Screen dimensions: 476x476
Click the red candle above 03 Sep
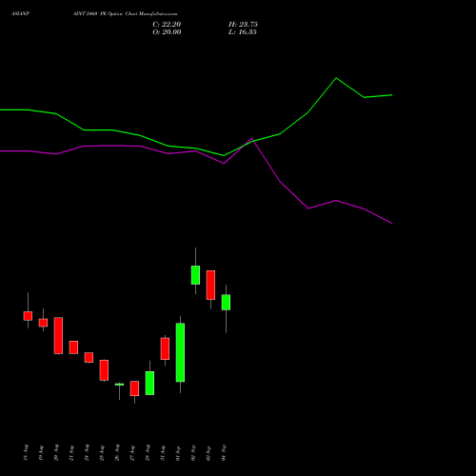210,285
